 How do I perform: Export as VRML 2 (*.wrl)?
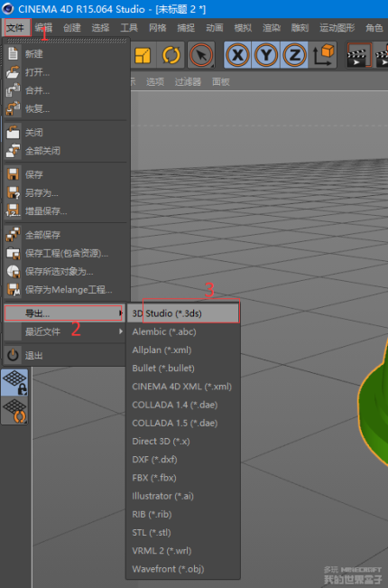183,551
